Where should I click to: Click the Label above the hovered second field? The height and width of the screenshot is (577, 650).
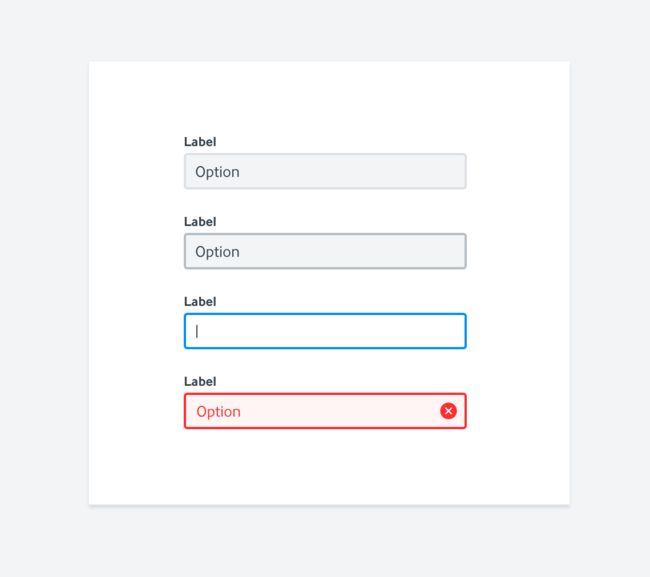200,222
